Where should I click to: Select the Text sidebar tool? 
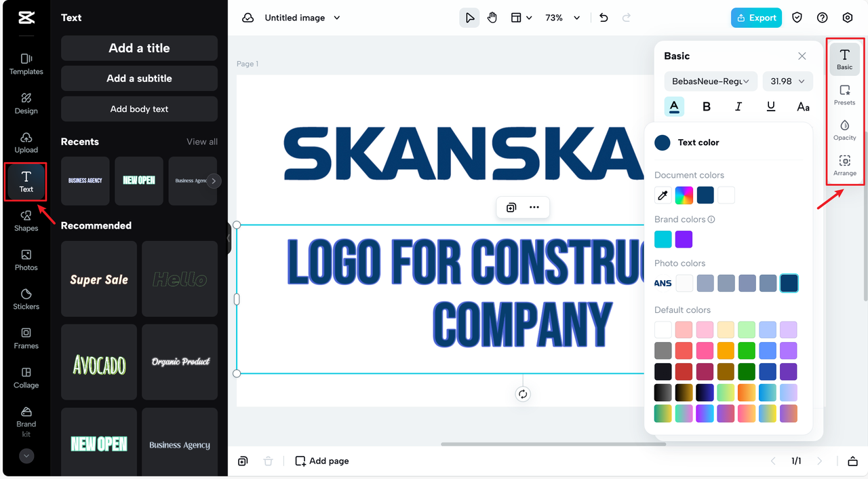click(x=26, y=182)
